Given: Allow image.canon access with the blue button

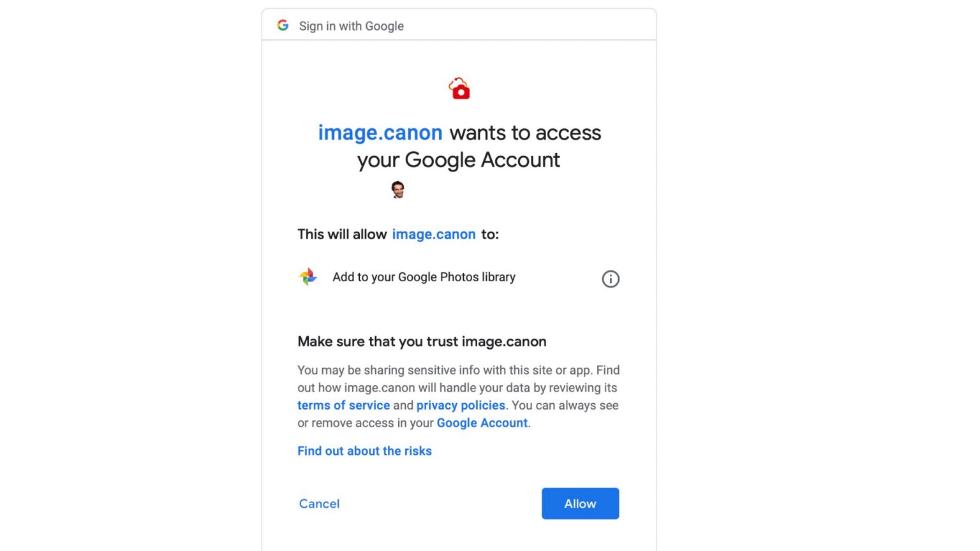Looking at the screenshot, I should tap(580, 503).
